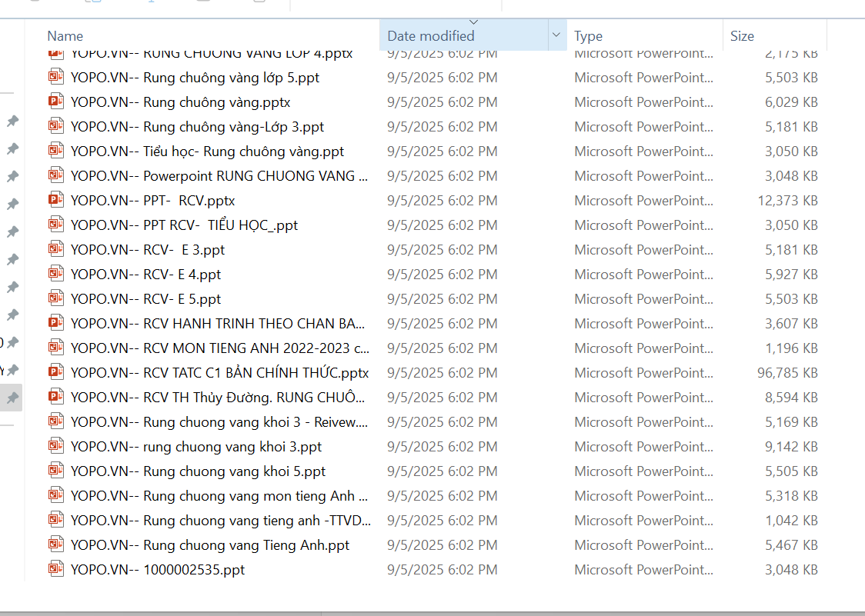
Task: Click the icon for Rung chuông vàng lớp 5.ppt
Action: point(55,77)
